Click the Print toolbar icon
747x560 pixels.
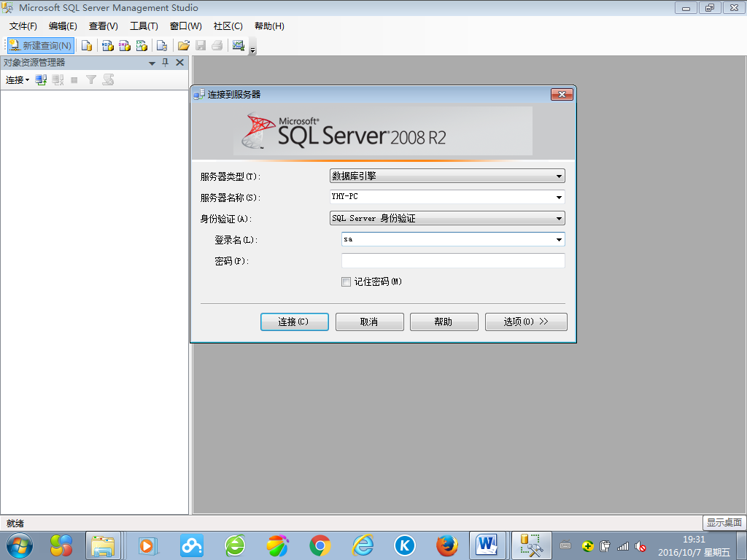pyautogui.click(x=217, y=46)
